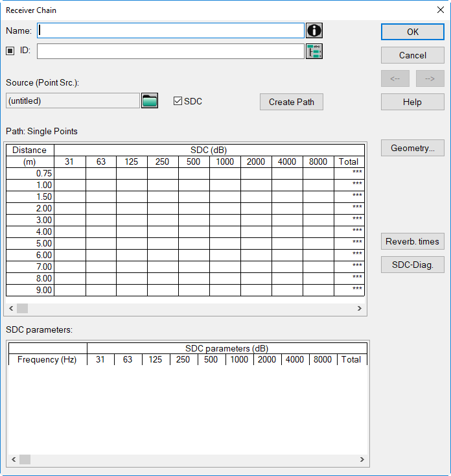451x476 pixels.
Task: Go to the next object with --> button
Action: click(x=430, y=78)
